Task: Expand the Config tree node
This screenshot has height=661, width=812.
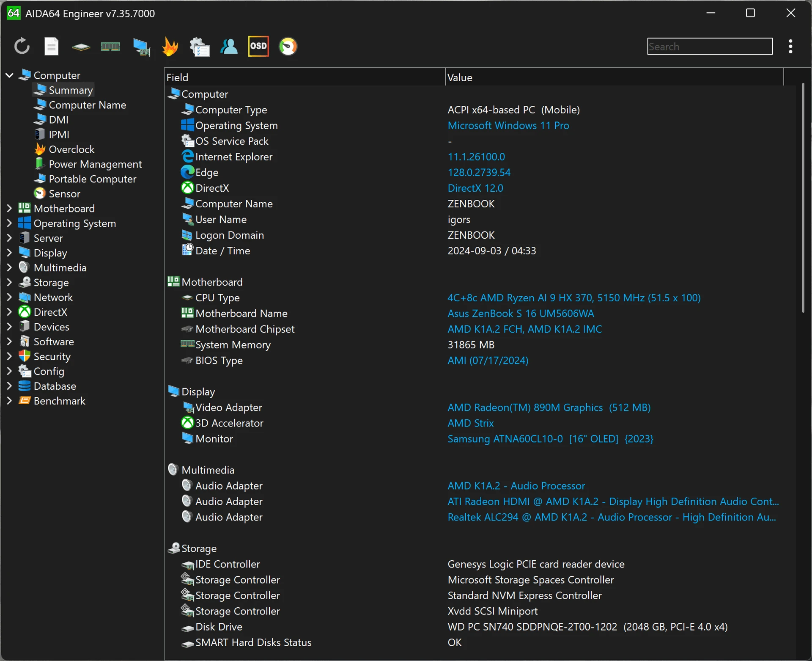Action: click(x=9, y=371)
